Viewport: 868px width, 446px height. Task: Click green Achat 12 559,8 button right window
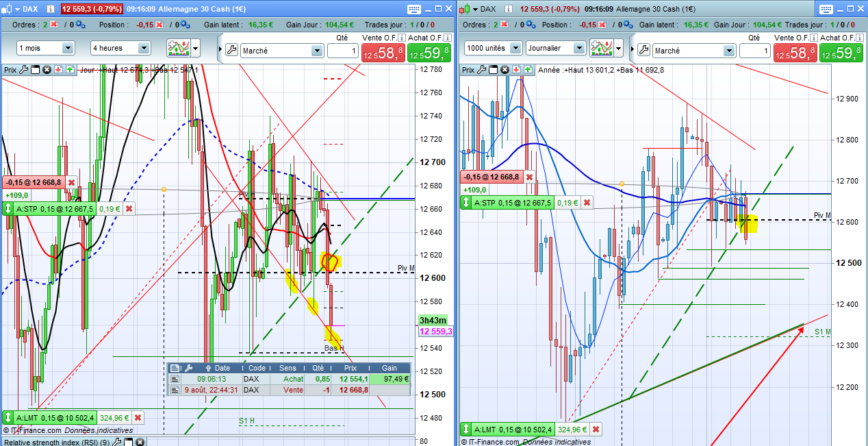click(x=841, y=53)
